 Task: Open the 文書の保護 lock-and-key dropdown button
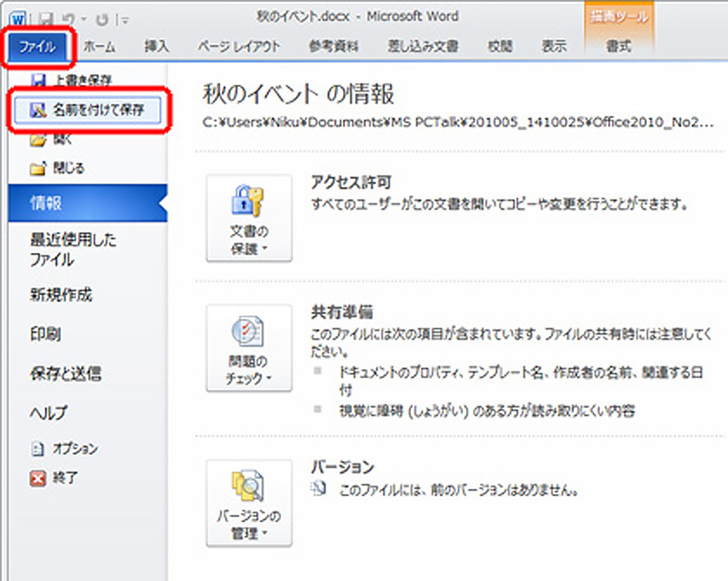[x=249, y=218]
